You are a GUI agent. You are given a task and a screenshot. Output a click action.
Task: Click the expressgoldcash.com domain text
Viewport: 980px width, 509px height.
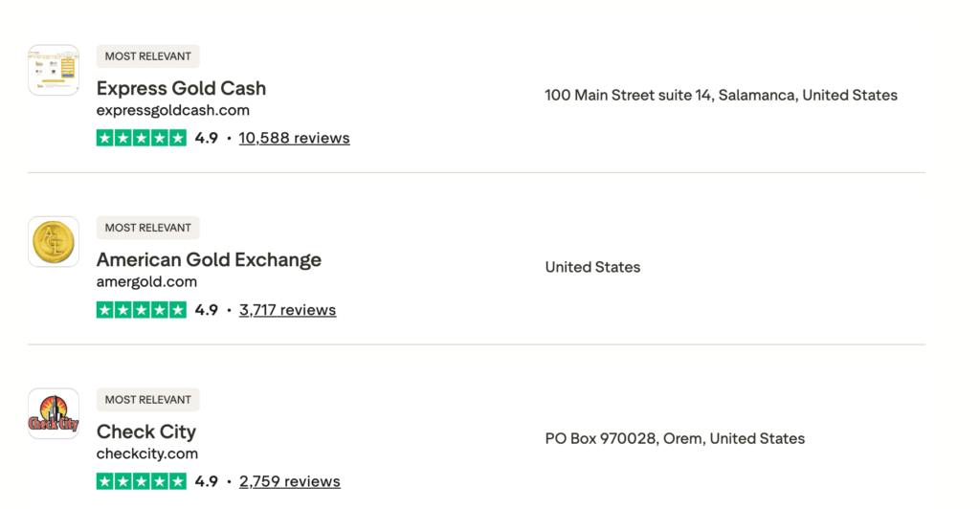tap(172, 110)
